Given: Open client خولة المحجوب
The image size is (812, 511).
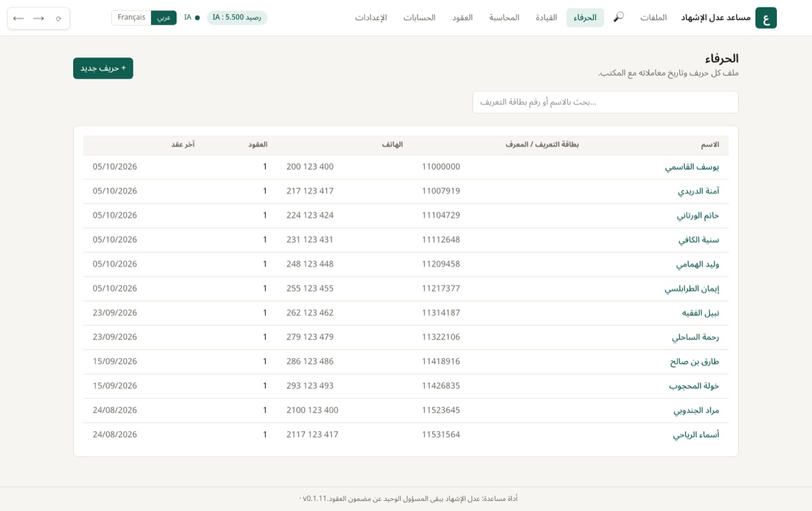Looking at the screenshot, I should click(x=694, y=386).
